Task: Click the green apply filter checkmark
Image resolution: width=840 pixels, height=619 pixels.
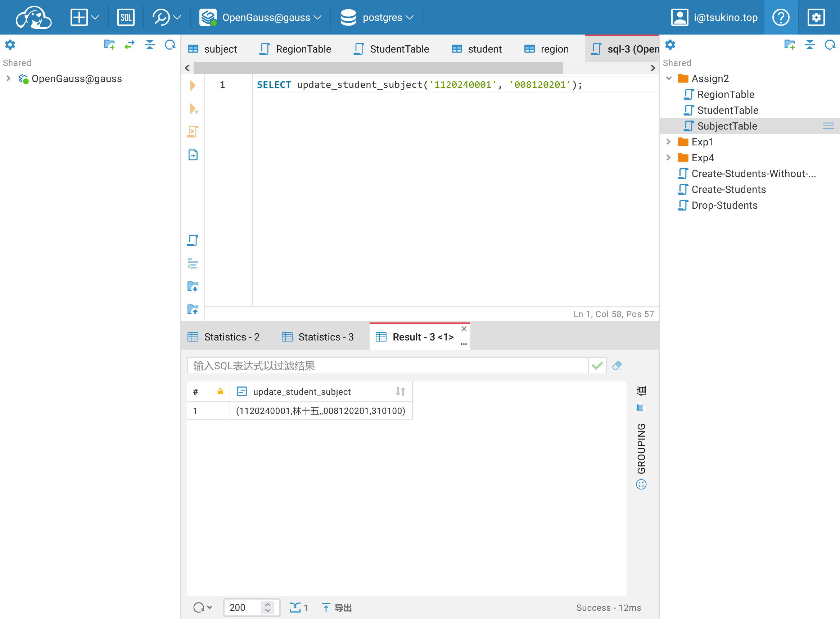Action: coord(597,365)
